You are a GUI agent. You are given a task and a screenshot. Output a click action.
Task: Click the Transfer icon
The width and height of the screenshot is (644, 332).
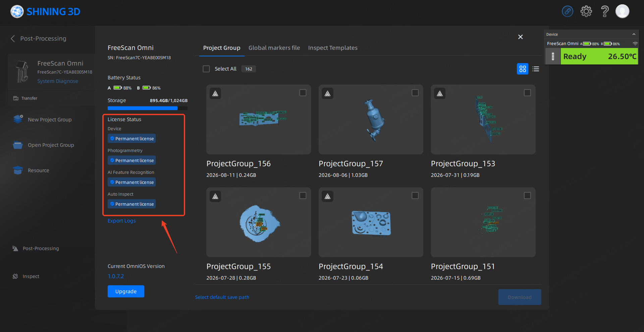pyautogui.click(x=16, y=98)
